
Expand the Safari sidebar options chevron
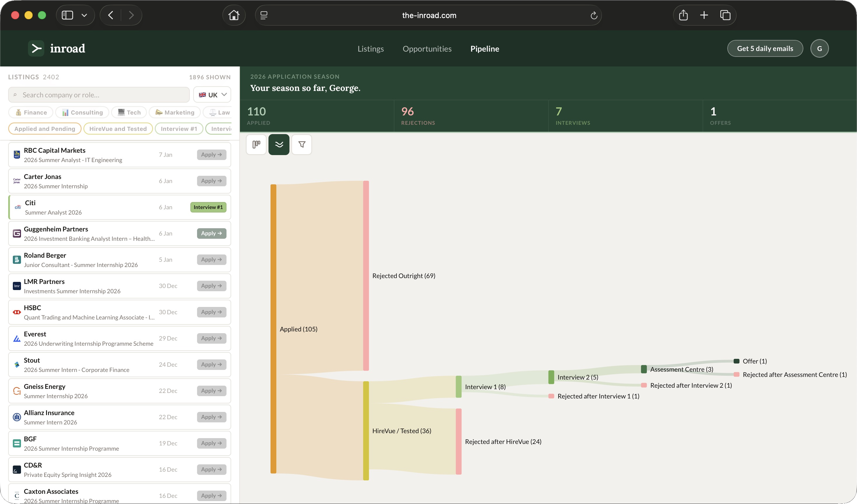[84, 15]
